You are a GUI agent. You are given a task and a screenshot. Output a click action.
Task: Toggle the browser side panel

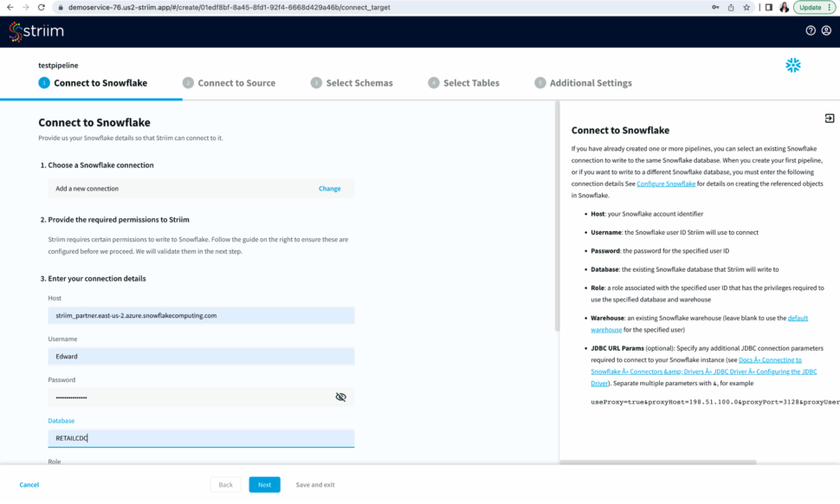(767, 7)
